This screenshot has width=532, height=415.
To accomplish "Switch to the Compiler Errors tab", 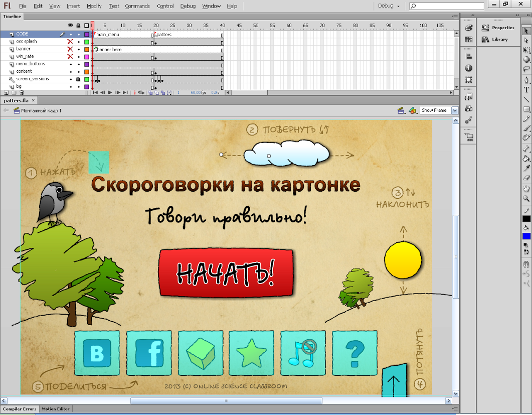I will click(x=20, y=409).
